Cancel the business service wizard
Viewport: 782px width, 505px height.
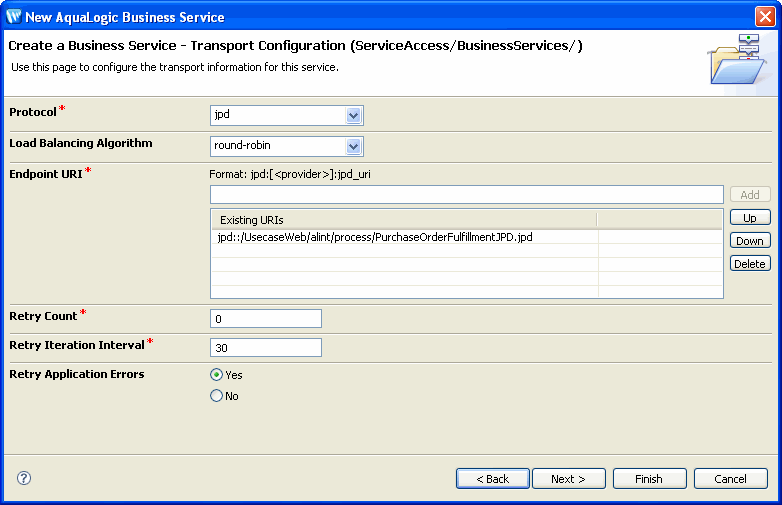pos(731,479)
